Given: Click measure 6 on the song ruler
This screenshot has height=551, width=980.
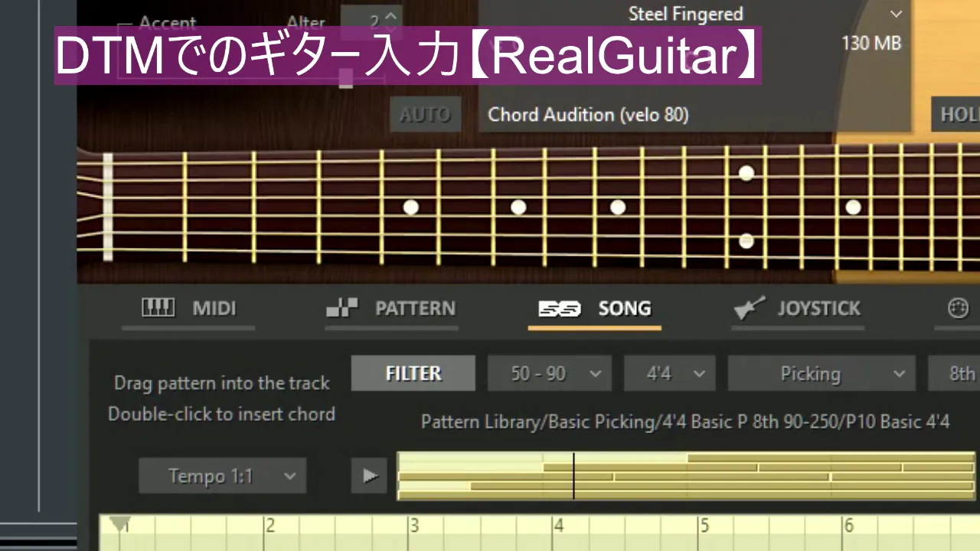Looking at the screenshot, I should (848, 526).
